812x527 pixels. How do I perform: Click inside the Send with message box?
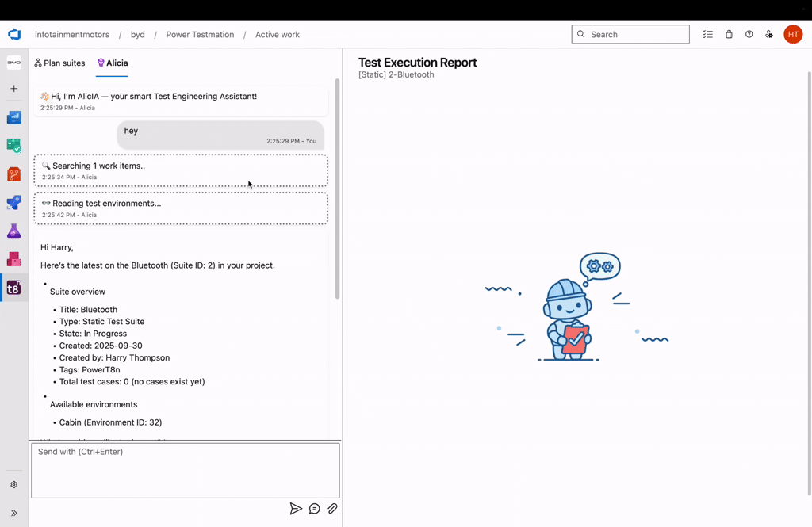tap(185, 470)
